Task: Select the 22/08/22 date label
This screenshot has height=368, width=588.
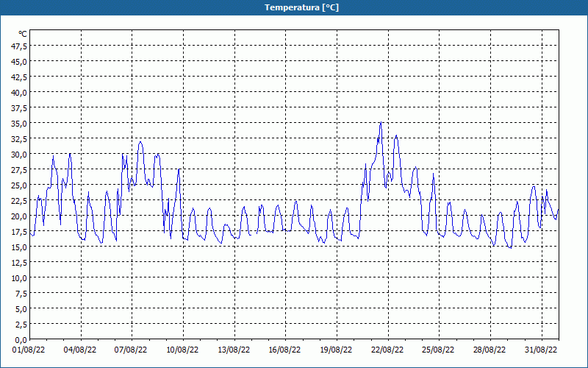Action: (x=387, y=350)
